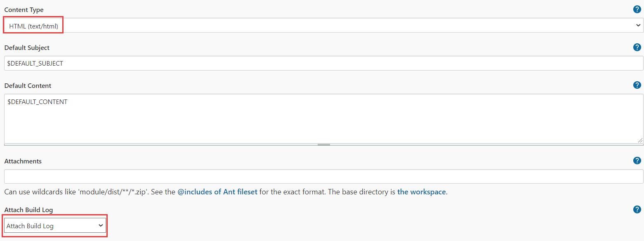644x241 pixels.
Task: Click the Content Type label
Action: click(24, 9)
